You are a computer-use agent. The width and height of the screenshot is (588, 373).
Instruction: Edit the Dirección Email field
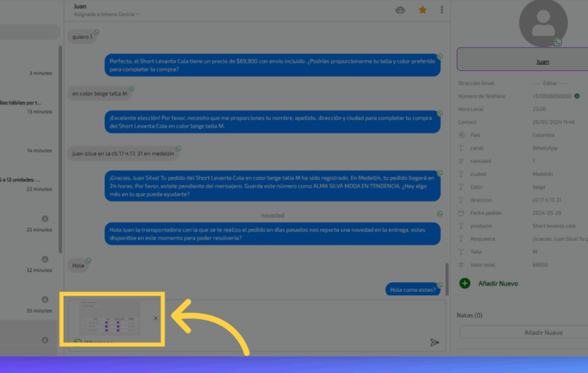(x=550, y=83)
